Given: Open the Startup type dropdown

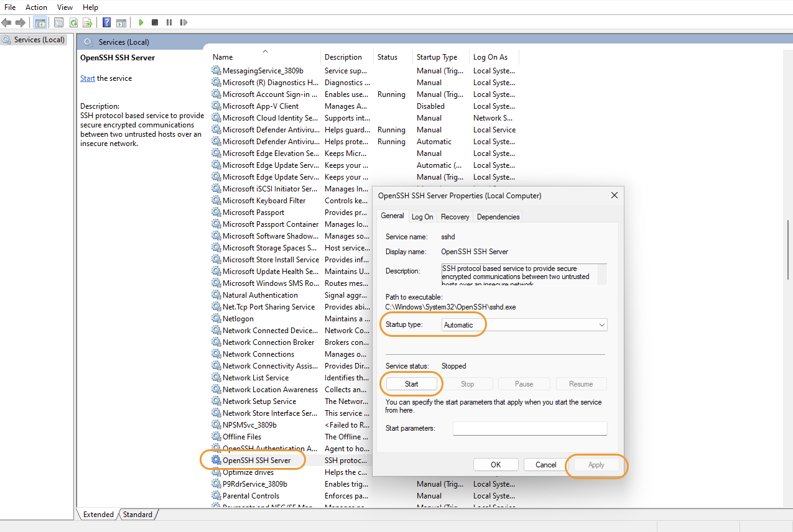Looking at the screenshot, I should [524, 325].
